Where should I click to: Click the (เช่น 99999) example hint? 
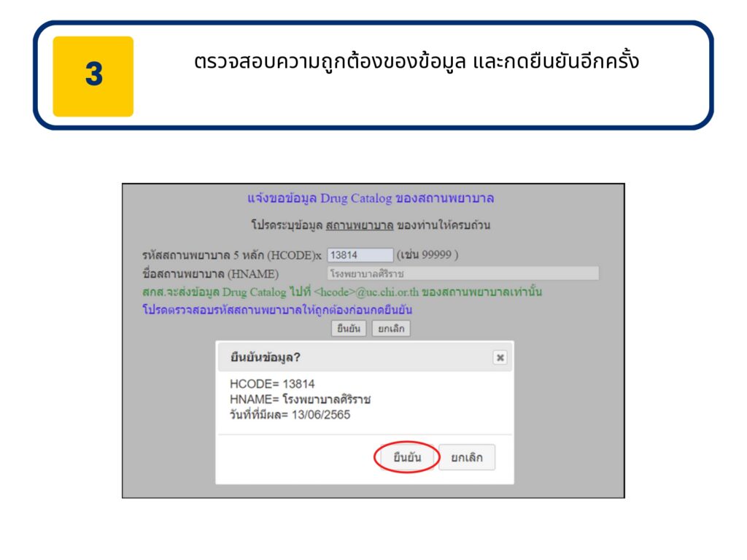427,255
